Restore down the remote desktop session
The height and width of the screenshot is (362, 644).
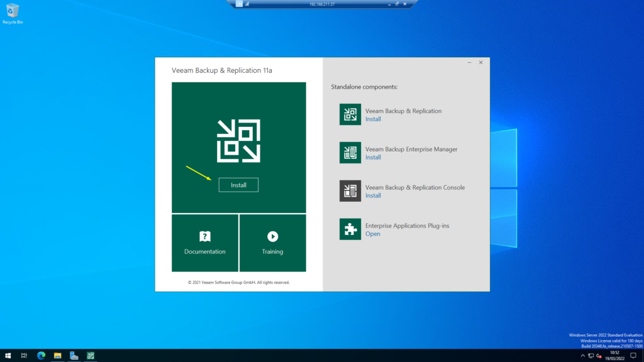[x=397, y=4]
